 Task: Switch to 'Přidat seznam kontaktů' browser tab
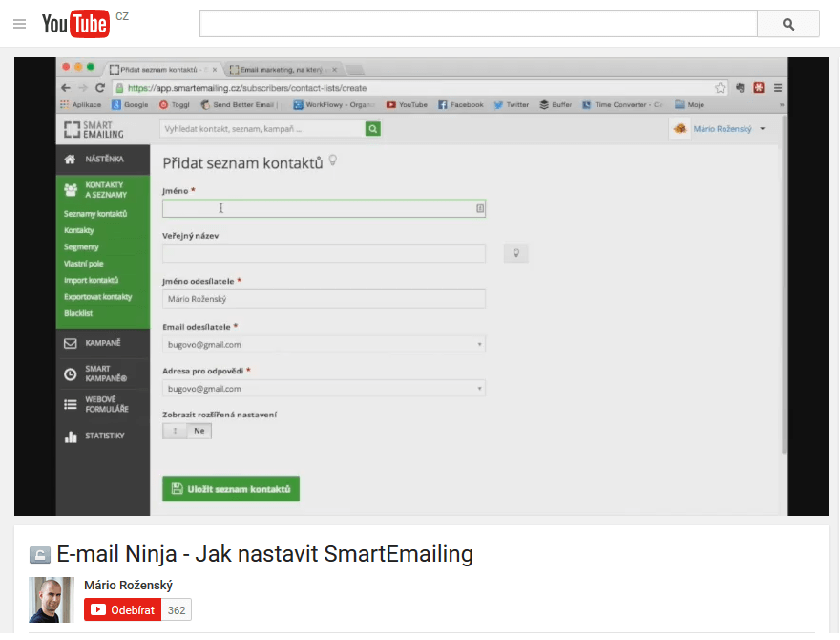(163, 69)
